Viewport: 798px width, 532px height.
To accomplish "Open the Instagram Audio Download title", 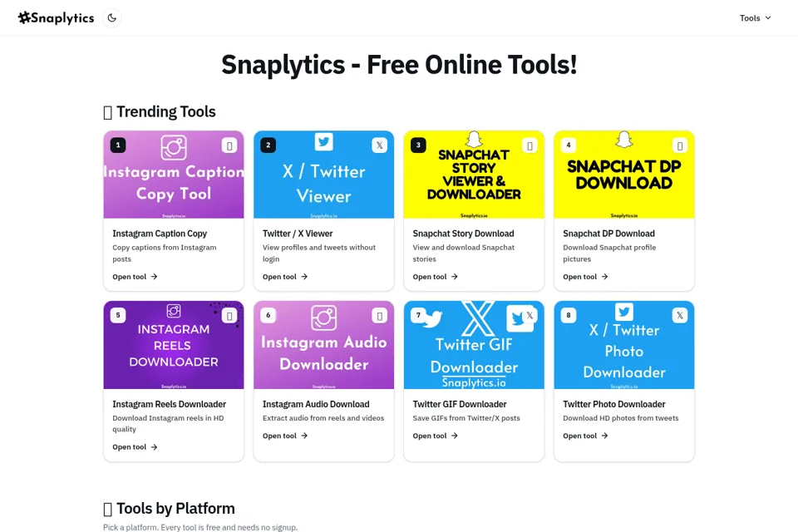I will click(x=316, y=404).
